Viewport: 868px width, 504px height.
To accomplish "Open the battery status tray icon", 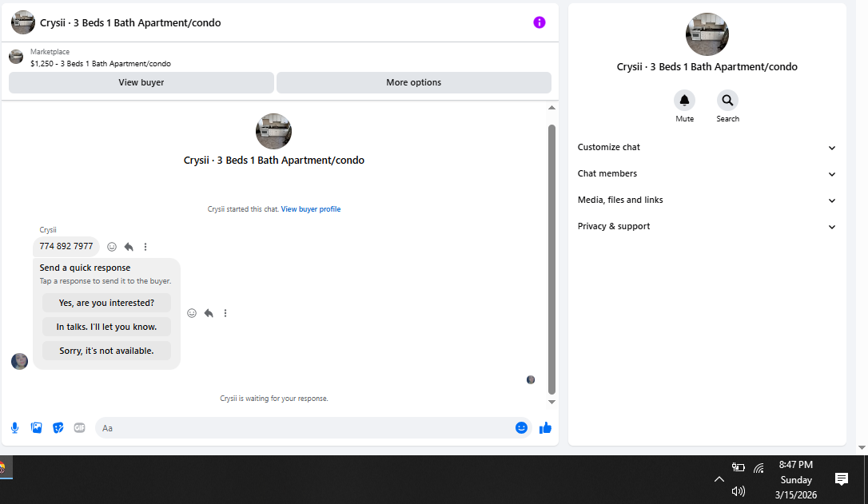I will click(738, 467).
